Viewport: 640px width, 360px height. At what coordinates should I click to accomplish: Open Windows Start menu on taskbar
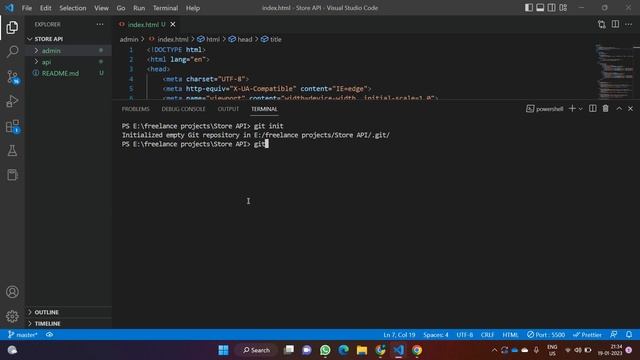pos(224,350)
